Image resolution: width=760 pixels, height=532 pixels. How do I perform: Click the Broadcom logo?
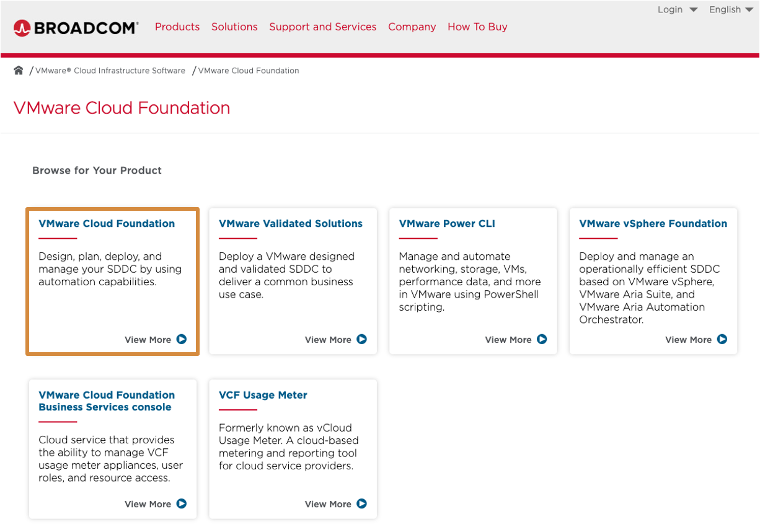tap(76, 27)
